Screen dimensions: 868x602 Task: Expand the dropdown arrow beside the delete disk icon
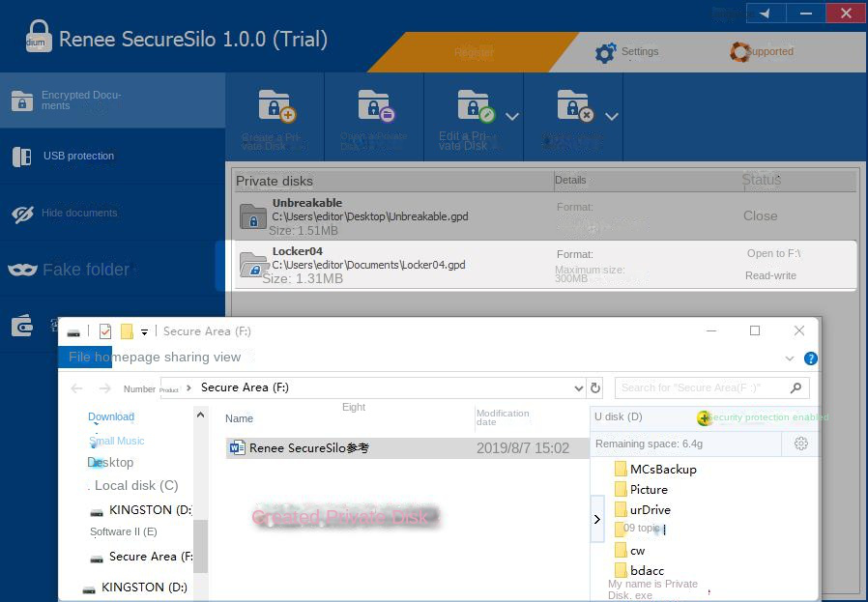(612, 116)
